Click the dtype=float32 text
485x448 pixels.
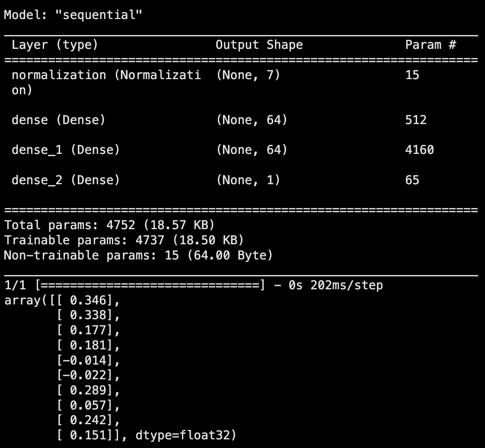186,435
